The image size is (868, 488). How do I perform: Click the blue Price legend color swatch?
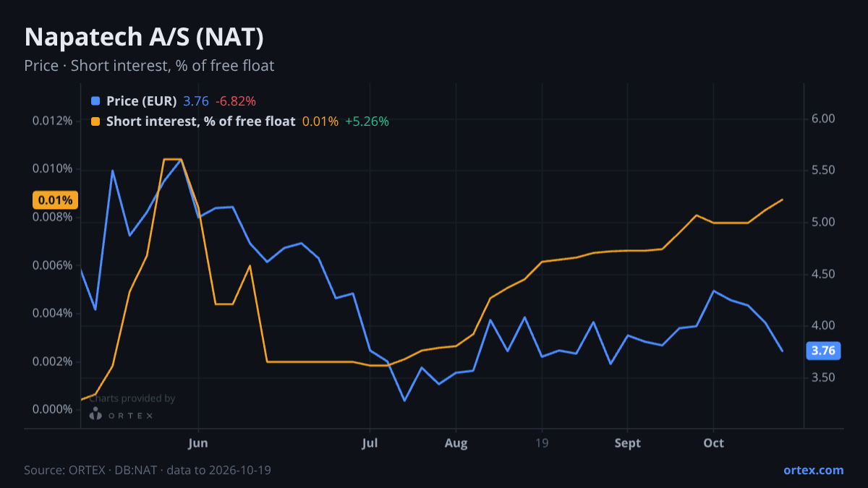pos(95,101)
